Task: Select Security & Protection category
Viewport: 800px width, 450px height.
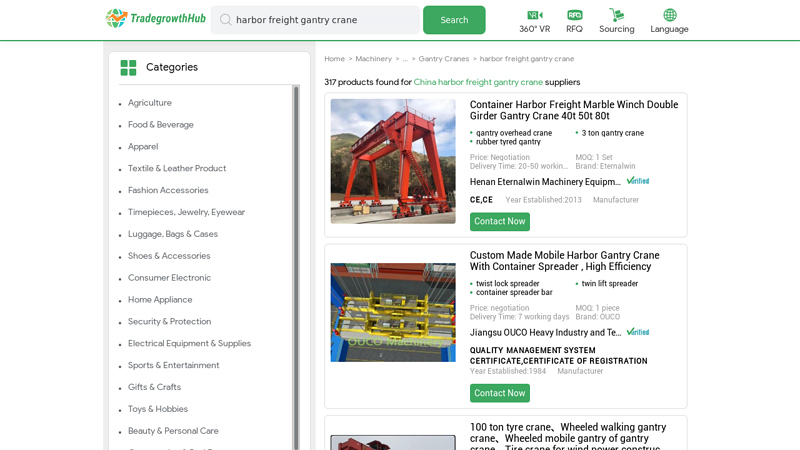Action: tap(169, 322)
